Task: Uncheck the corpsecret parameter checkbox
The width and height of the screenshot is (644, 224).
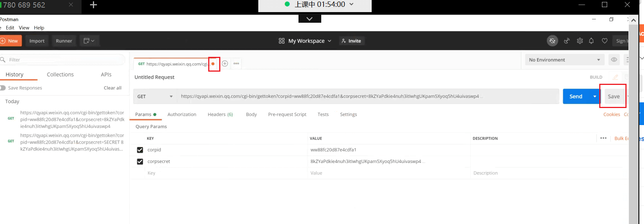Action: 140,161
